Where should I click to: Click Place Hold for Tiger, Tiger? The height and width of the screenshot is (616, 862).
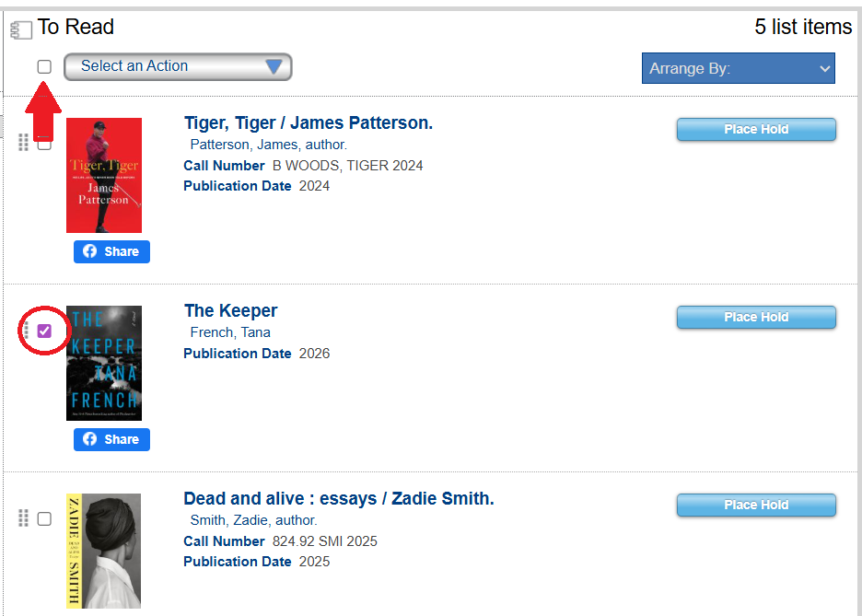755,129
